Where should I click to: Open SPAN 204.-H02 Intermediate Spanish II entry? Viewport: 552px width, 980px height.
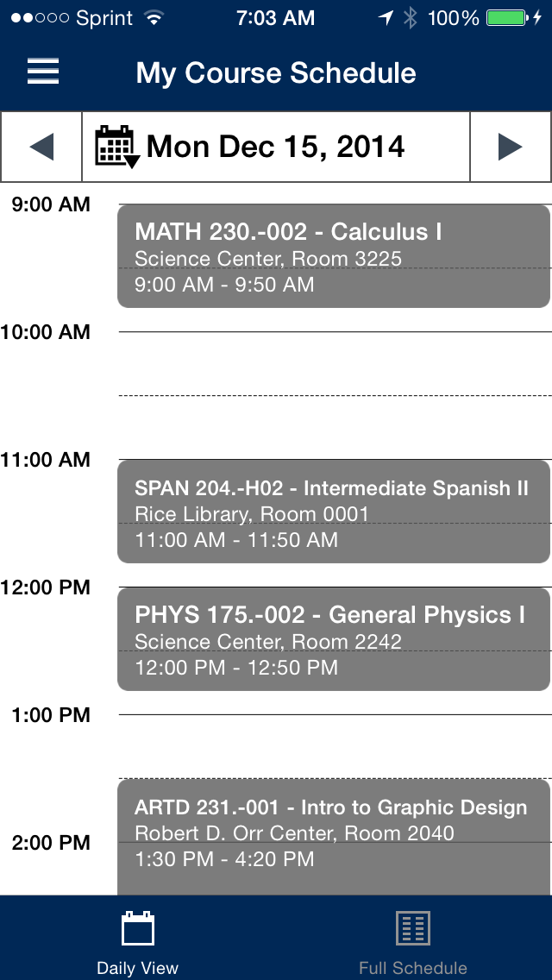(x=334, y=512)
